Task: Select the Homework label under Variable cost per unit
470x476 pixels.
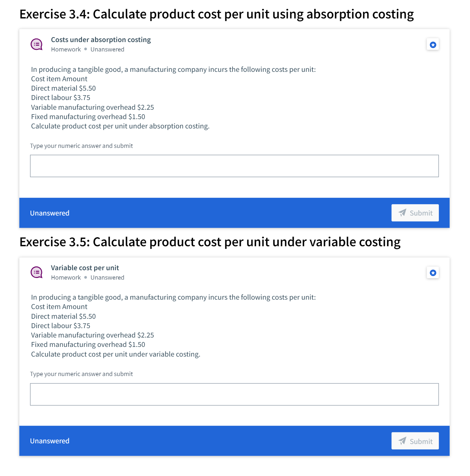Action: (x=66, y=277)
